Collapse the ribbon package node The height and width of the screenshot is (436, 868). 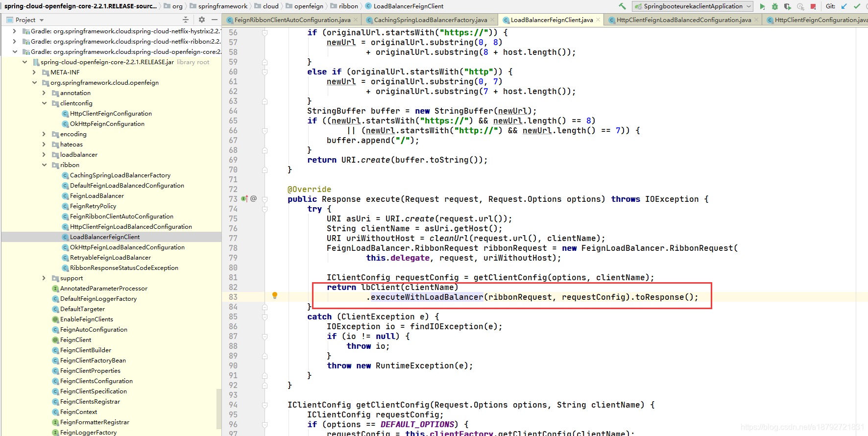click(x=44, y=165)
